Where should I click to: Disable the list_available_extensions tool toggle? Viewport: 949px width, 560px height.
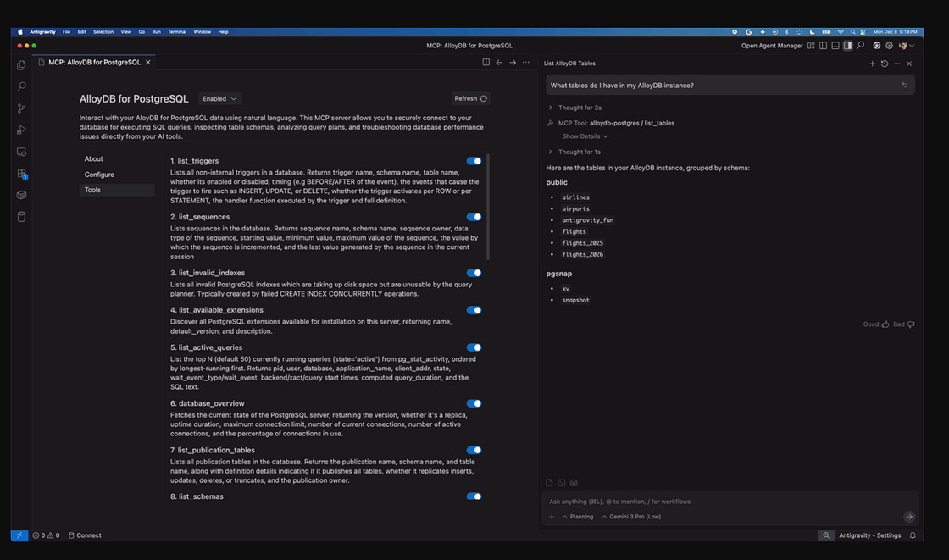click(474, 310)
